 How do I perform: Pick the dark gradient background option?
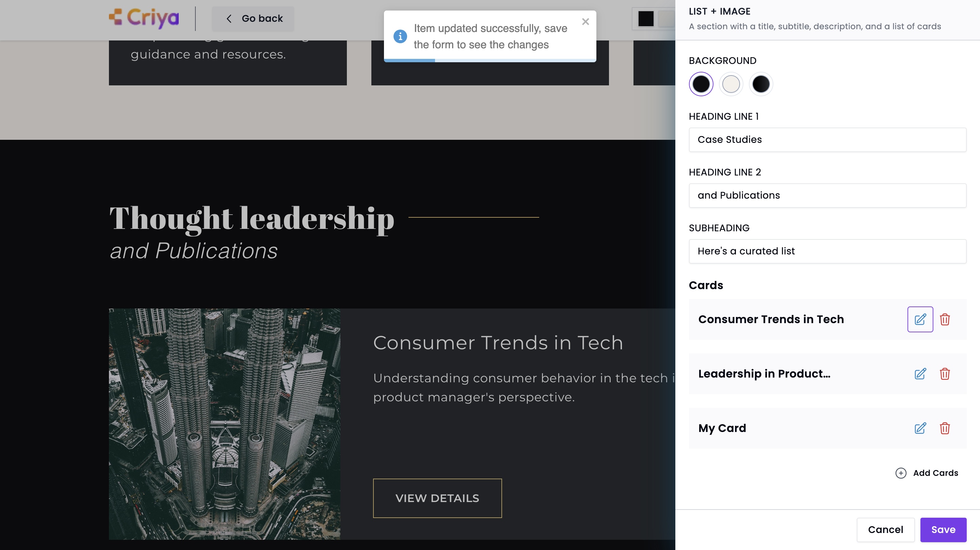[x=761, y=84]
